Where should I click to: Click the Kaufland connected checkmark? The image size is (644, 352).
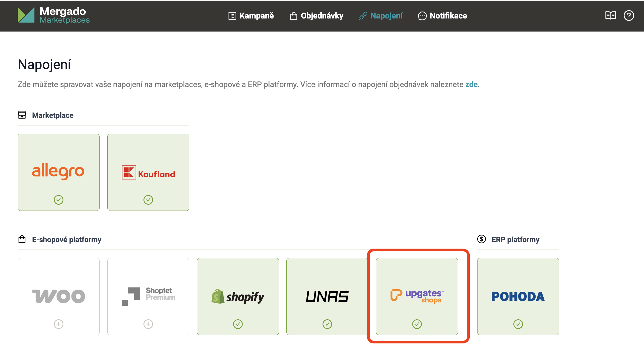click(x=148, y=200)
